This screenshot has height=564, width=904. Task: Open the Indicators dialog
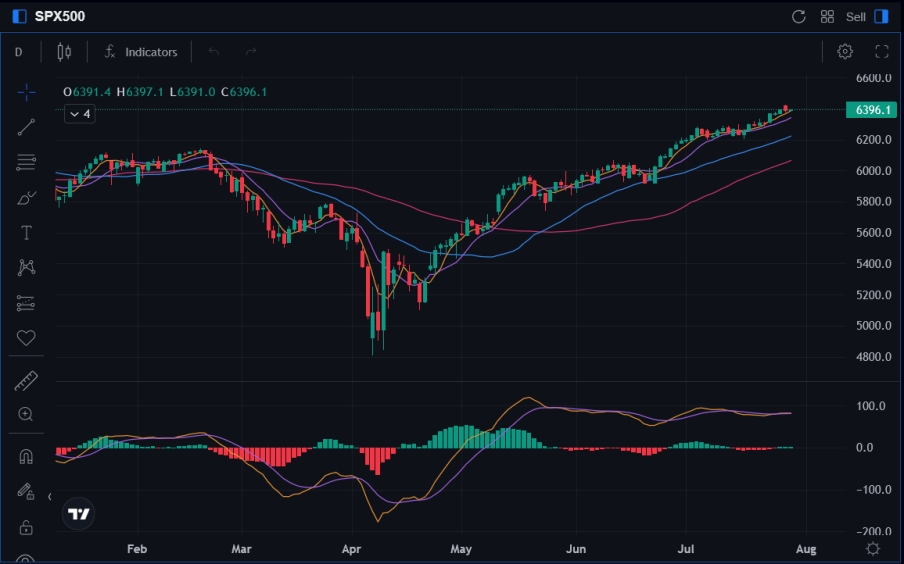pos(141,52)
